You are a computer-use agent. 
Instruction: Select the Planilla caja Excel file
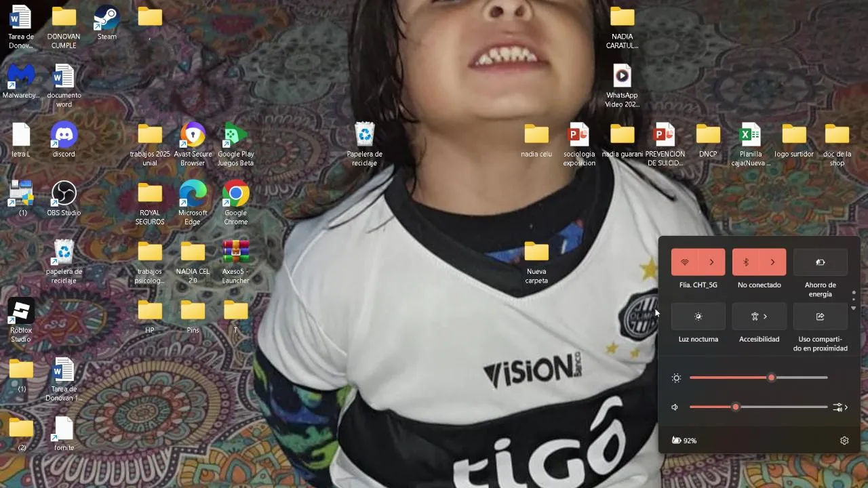point(751,145)
